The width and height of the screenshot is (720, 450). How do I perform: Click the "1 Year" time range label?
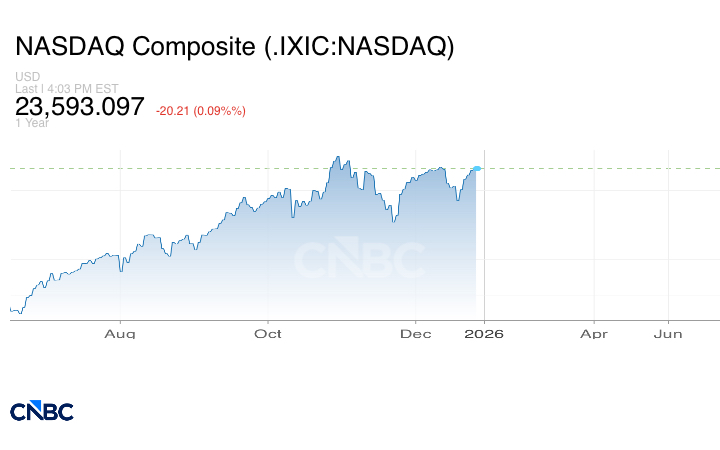click(32, 123)
